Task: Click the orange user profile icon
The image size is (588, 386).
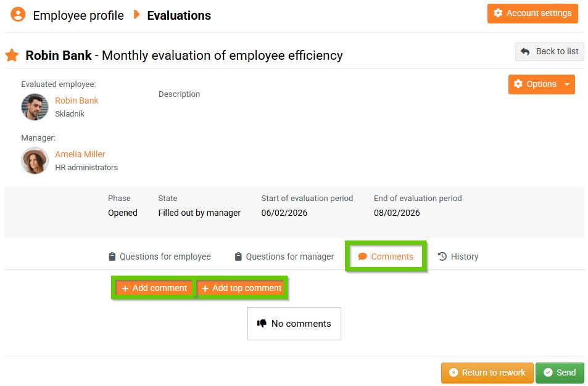Action: point(19,15)
